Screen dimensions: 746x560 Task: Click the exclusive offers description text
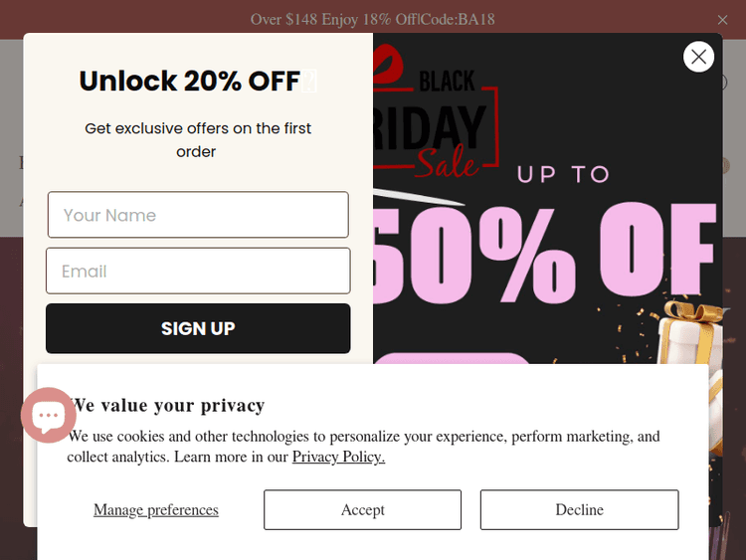click(x=197, y=139)
